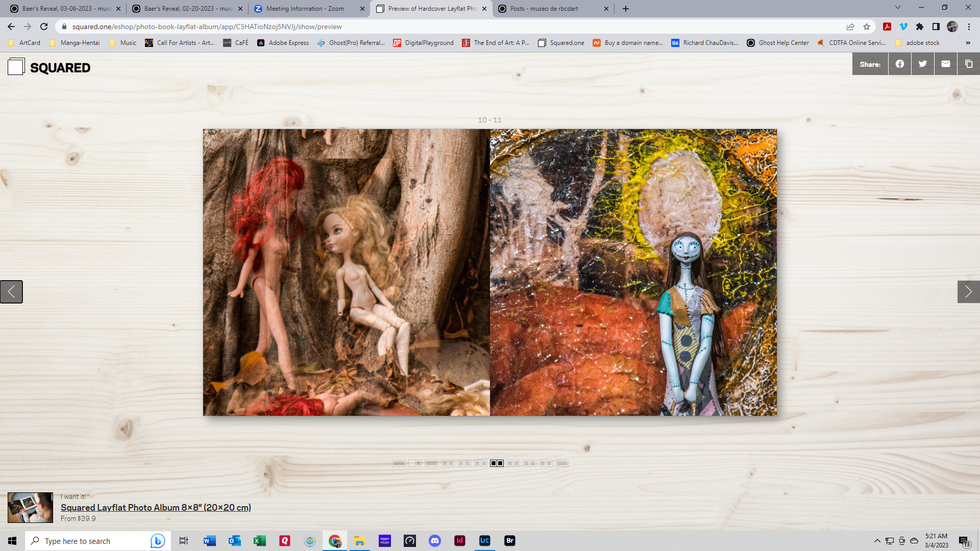The width and height of the screenshot is (980, 551).
Task: Open Squared Layflat Photo Album 8×8" link
Action: [x=156, y=508]
